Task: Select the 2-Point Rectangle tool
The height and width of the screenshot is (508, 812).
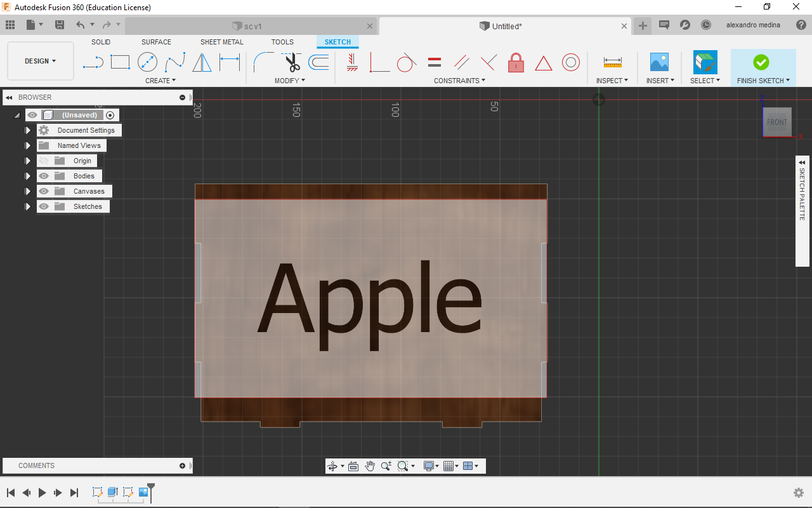Action: [120, 62]
